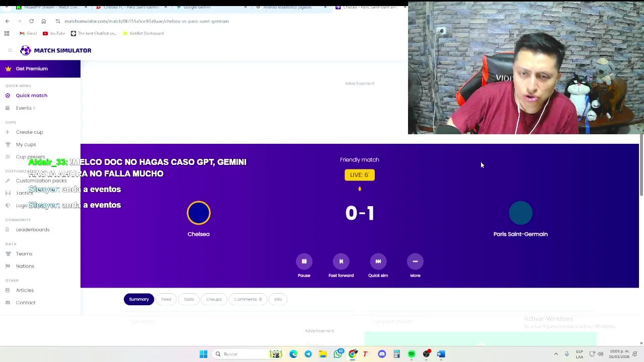Viewport: 644px width, 362px height.
Task: Pause the live match simulation
Action: click(x=304, y=261)
